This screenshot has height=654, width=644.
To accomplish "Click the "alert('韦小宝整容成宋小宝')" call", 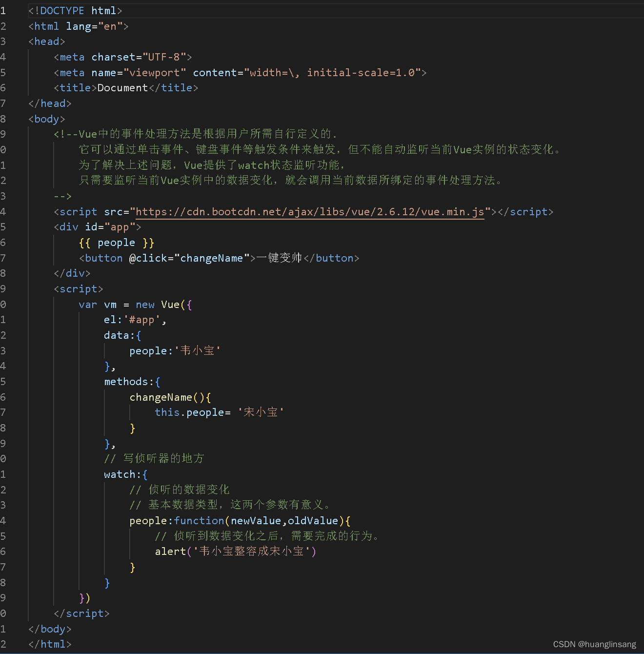I will [236, 552].
